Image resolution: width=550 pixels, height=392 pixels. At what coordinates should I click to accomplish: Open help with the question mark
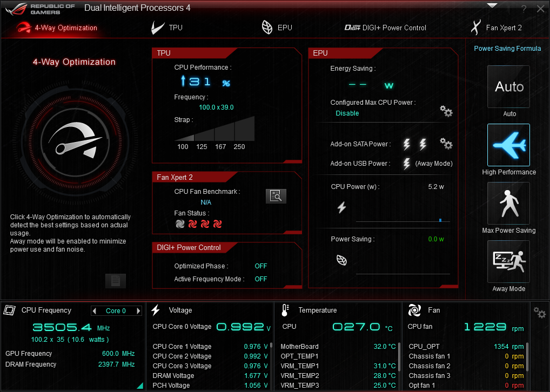(x=524, y=9)
